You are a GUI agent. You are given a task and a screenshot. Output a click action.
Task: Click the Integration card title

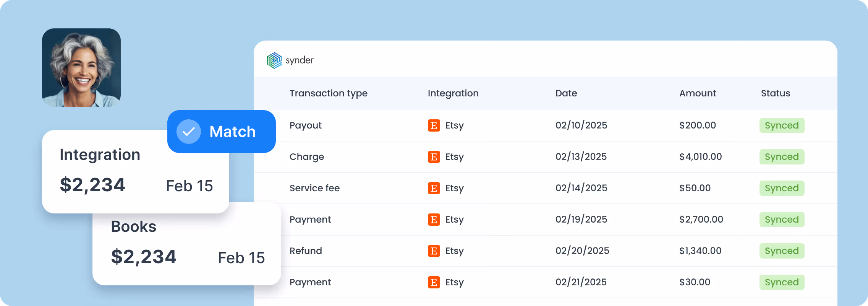(100, 155)
